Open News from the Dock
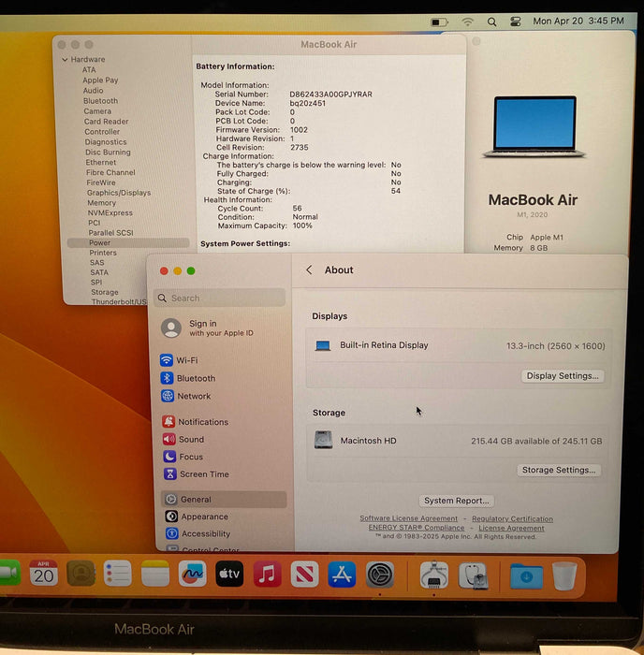The width and height of the screenshot is (644, 655). pyautogui.click(x=304, y=575)
